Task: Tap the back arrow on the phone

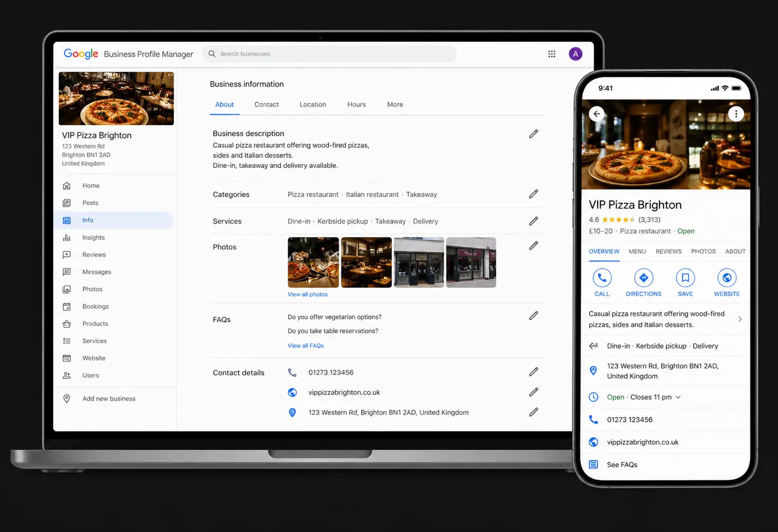Action: click(x=596, y=114)
